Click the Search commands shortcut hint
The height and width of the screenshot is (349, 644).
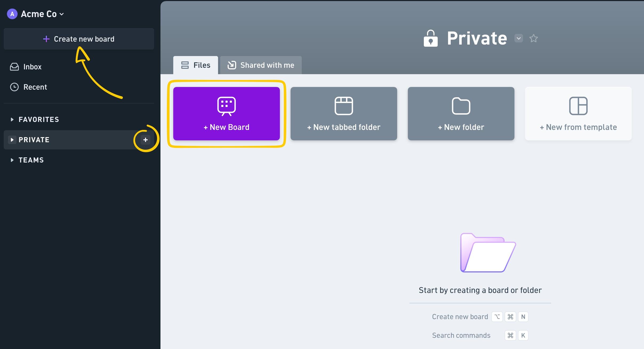click(461, 335)
